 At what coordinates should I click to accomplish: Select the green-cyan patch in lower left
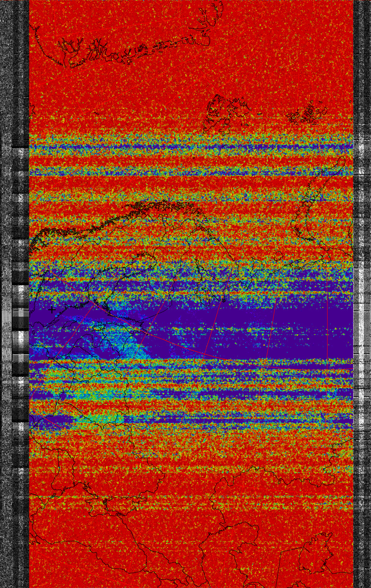click(103, 418)
